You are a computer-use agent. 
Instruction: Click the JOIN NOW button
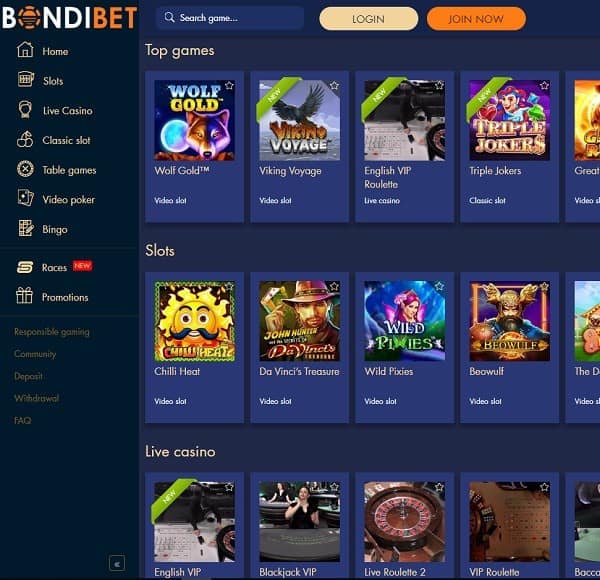point(476,18)
